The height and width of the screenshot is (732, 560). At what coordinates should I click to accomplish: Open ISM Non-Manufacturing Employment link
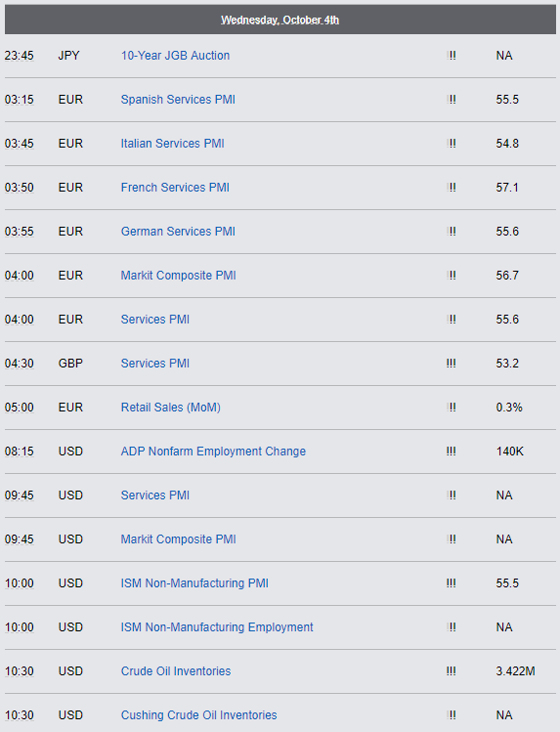217,627
